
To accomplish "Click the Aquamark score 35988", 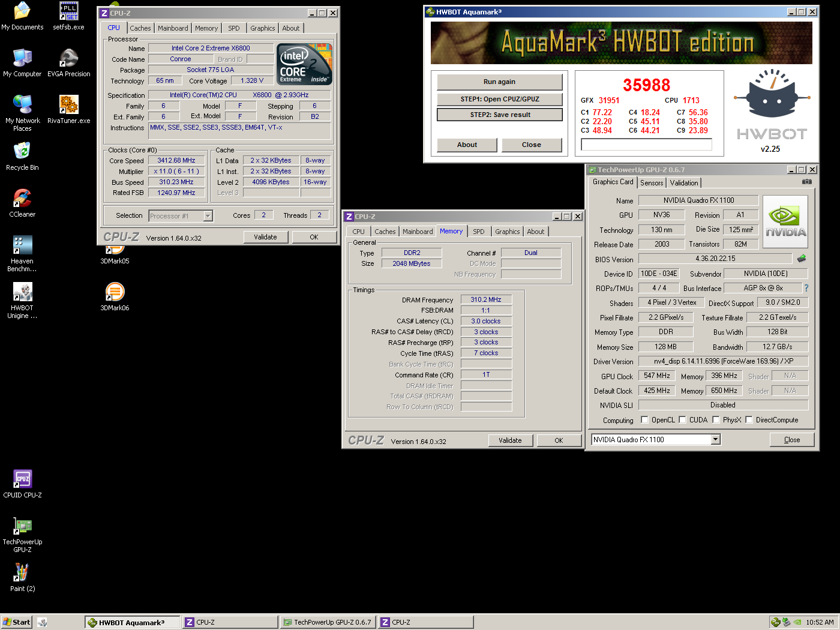I will 646,85.
